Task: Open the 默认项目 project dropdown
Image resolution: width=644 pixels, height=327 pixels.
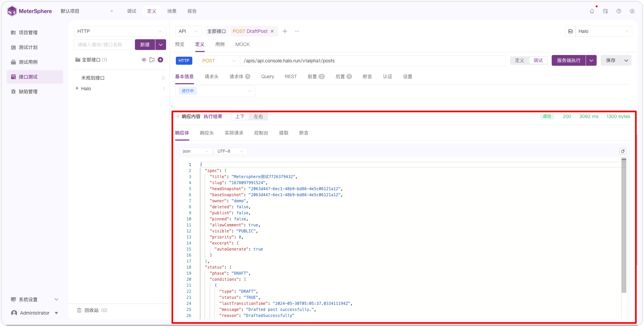Action: click(x=87, y=11)
